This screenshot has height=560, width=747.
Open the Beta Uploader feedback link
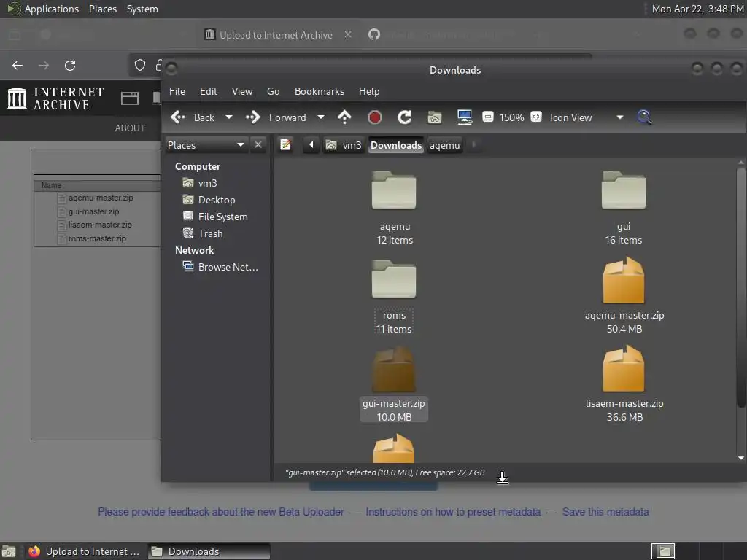coord(221,512)
